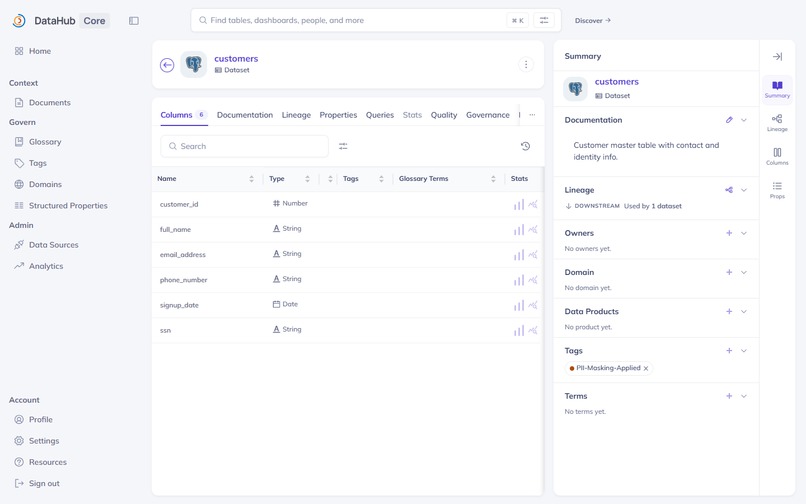This screenshot has width=806, height=504.
Task: Click the PII-Masking-Applied tag color dot
Action: click(572, 368)
